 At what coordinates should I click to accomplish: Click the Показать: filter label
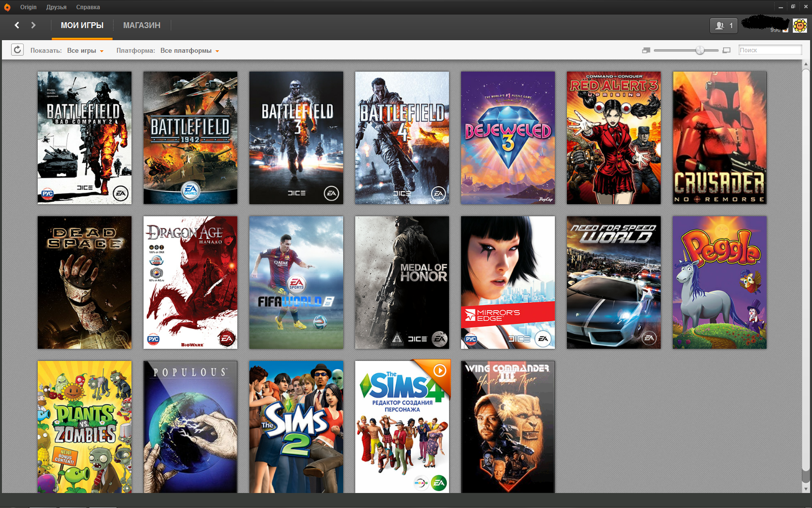point(46,51)
